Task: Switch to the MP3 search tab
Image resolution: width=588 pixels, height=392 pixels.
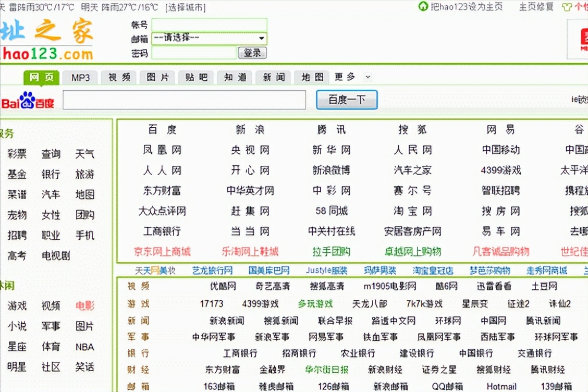Action: 80,78
